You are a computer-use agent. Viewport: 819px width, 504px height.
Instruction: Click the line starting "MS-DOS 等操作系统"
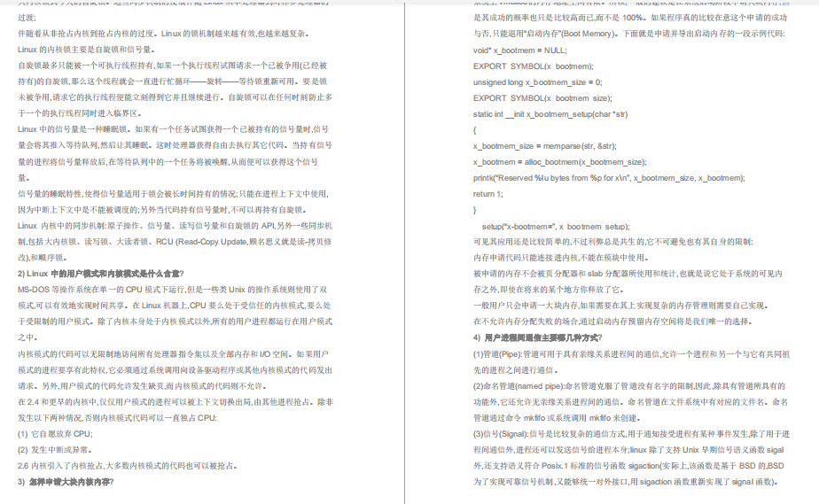(x=172, y=289)
